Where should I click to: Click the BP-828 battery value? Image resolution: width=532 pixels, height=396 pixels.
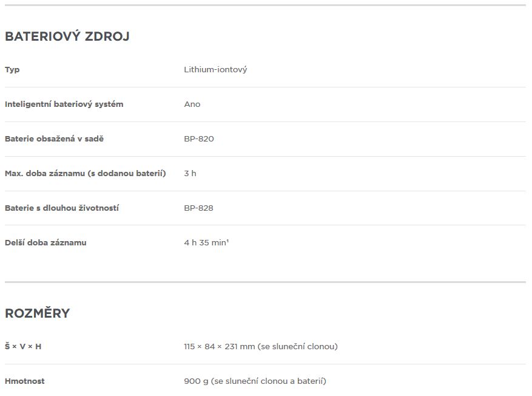[198, 208]
